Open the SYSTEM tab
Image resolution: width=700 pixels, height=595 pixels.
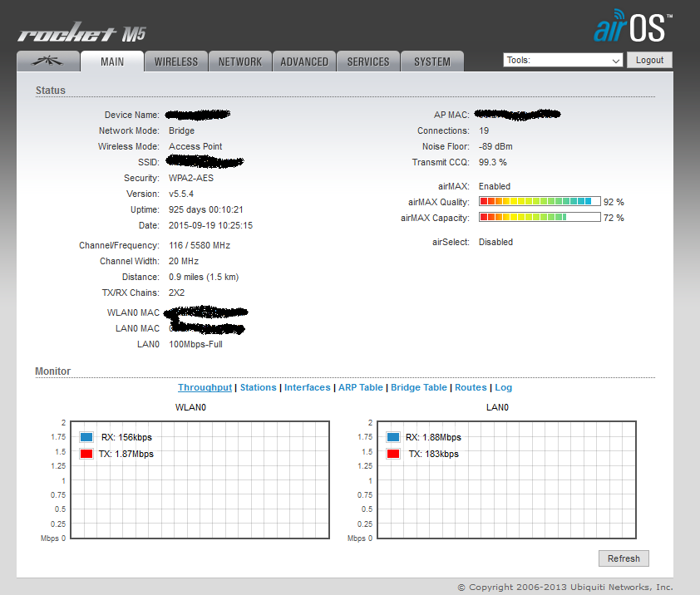[x=432, y=61]
